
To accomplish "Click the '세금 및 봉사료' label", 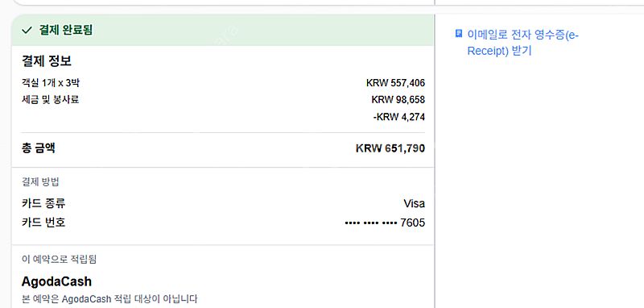I will [x=50, y=99].
